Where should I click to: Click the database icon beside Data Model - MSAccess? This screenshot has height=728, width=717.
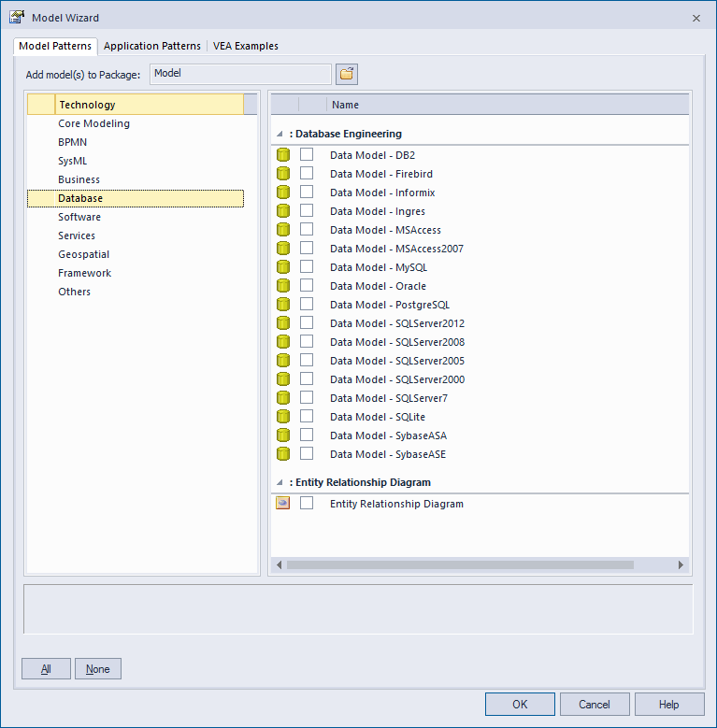283,229
